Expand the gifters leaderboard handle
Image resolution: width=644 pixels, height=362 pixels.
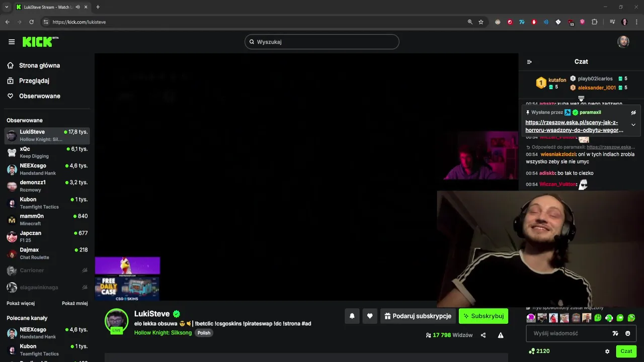(581, 98)
